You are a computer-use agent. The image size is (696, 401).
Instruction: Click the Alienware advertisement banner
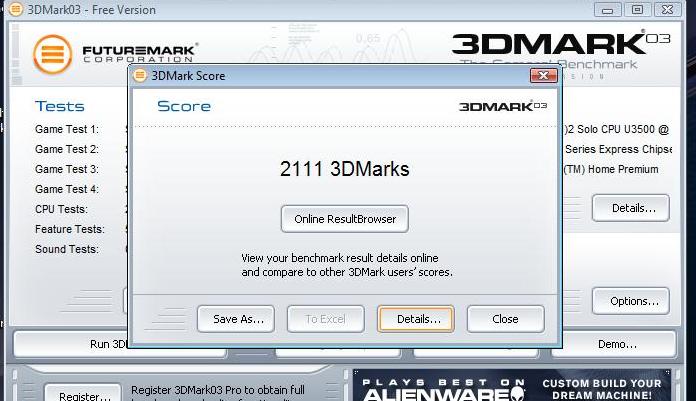tap(511, 385)
